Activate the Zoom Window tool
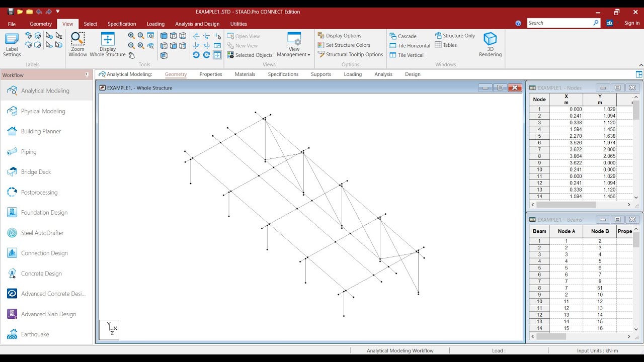 [78, 45]
